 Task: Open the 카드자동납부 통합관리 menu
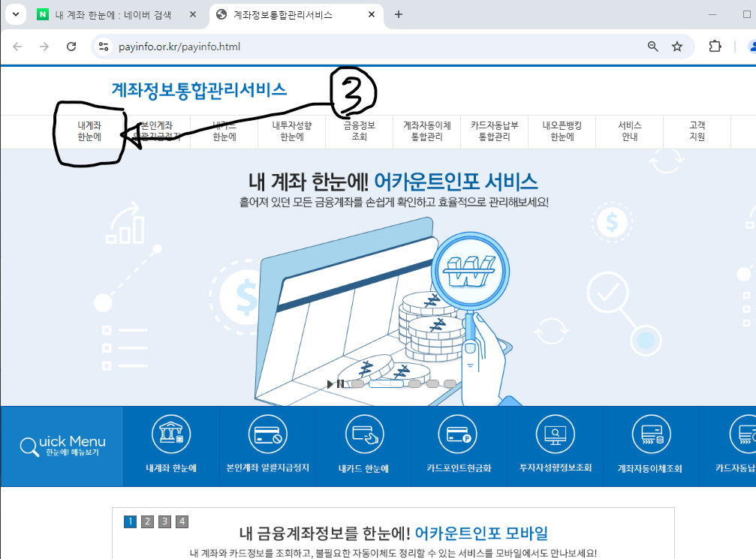click(495, 131)
